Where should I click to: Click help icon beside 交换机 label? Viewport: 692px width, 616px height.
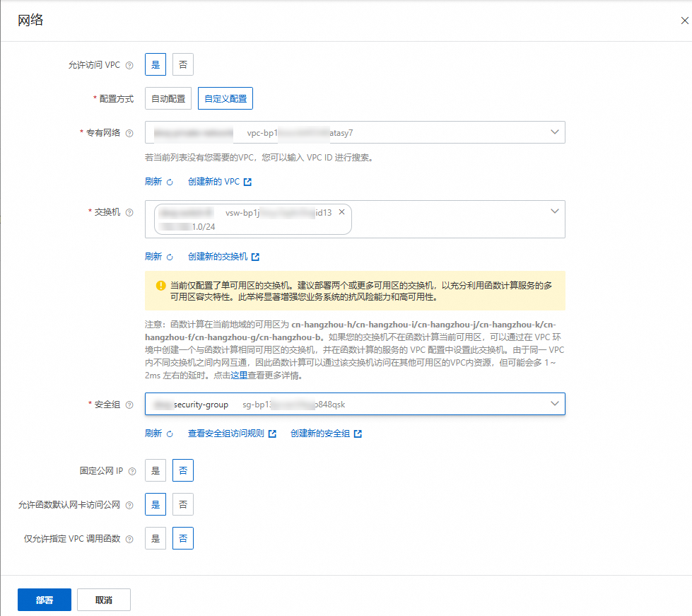(x=129, y=212)
